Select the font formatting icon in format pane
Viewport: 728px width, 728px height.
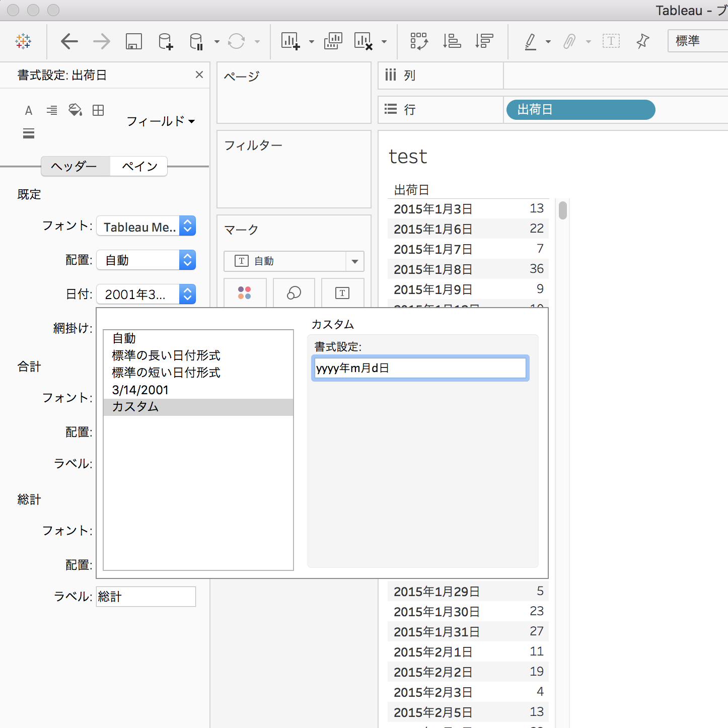pyautogui.click(x=29, y=110)
